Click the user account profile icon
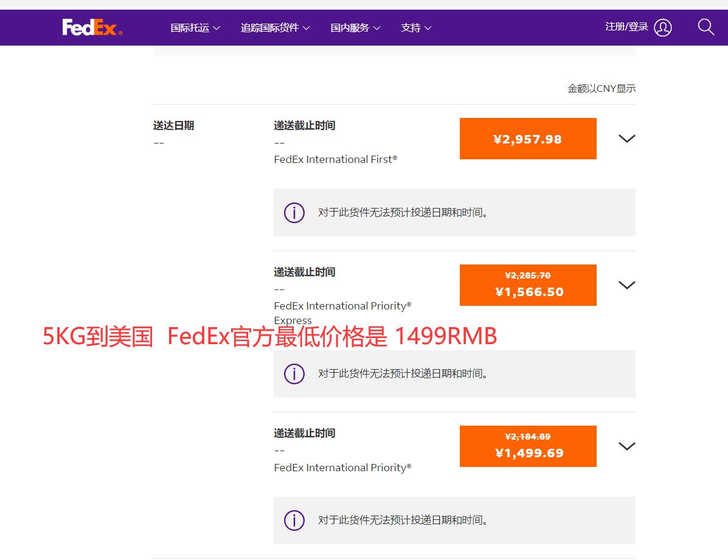Screen dimensions: 728x560 (x=663, y=27)
